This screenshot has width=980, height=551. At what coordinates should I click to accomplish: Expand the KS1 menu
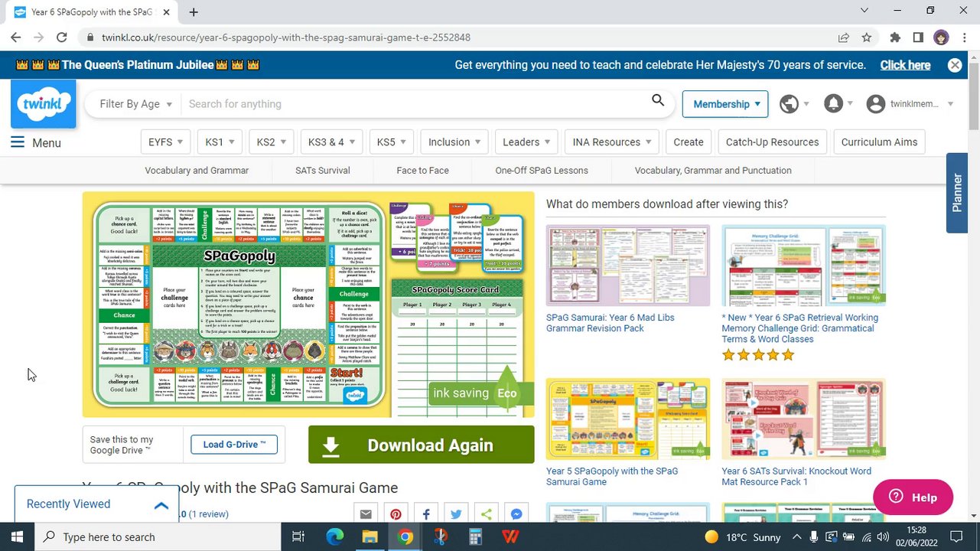click(x=220, y=142)
